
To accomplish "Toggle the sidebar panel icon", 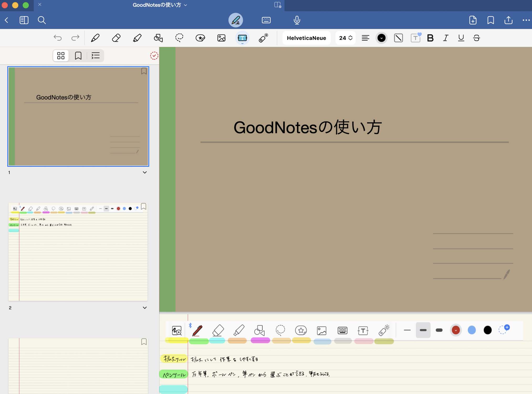I will click(24, 20).
